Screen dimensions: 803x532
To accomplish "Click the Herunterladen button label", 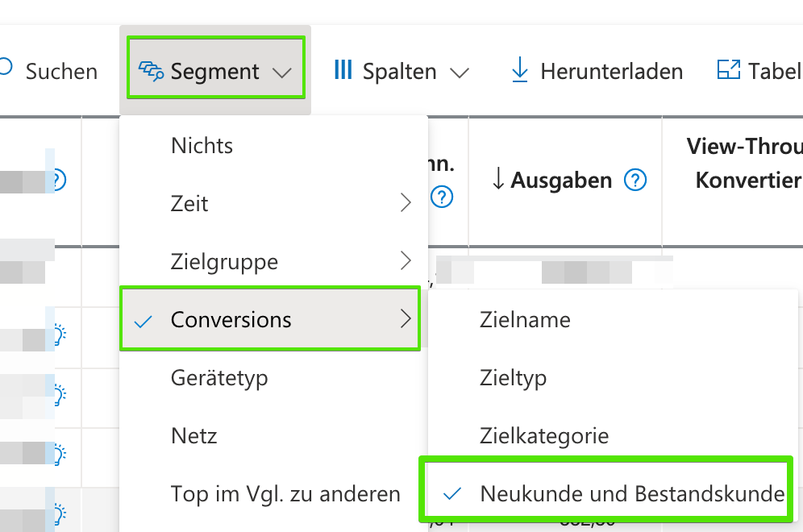I will (x=611, y=72).
